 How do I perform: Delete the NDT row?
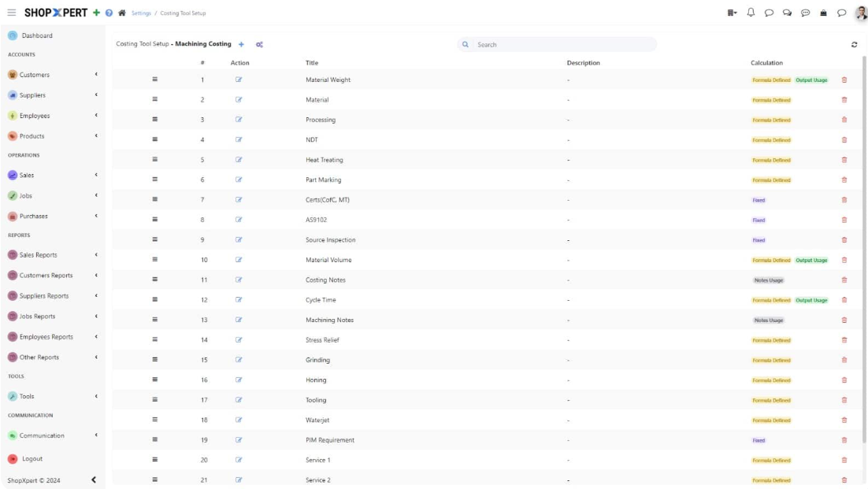(x=844, y=140)
